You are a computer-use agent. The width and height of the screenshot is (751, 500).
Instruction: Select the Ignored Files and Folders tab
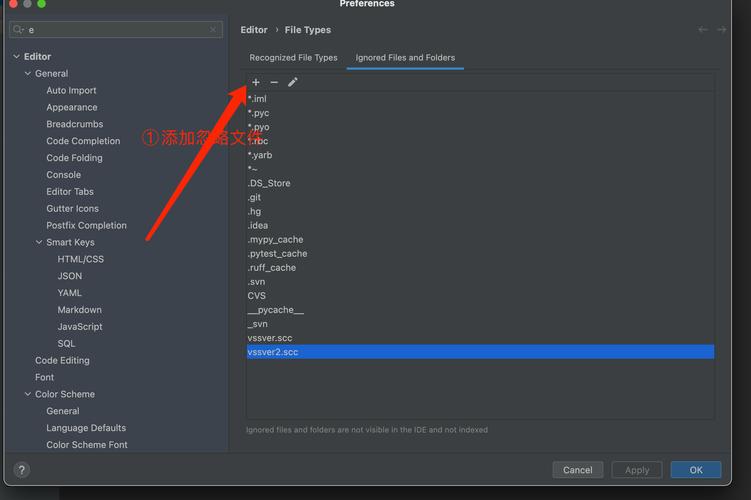pos(405,58)
